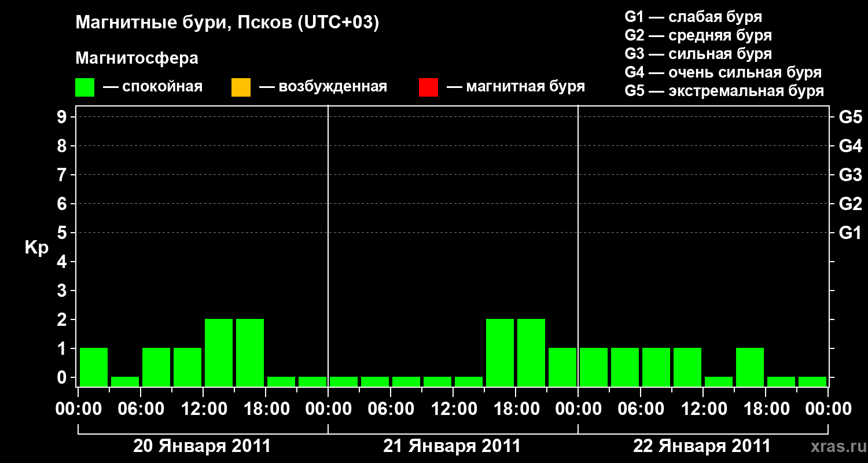Click the '20 Января 2011' date label
Screen dimensions: 868x463
coord(202,446)
